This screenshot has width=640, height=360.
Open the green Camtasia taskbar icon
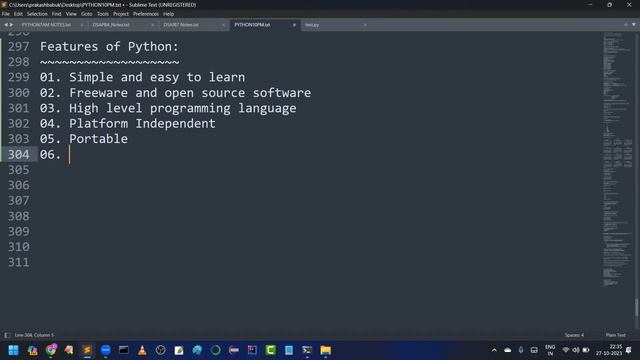pos(271,350)
